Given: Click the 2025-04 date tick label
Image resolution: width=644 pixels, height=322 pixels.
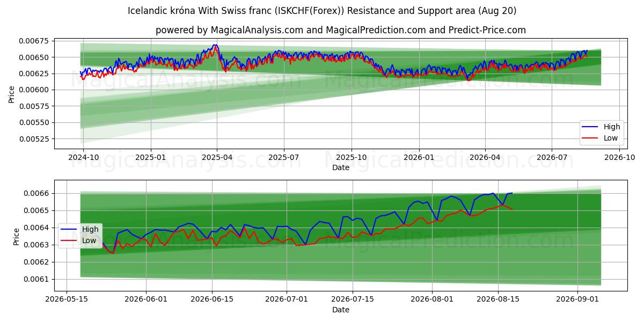Looking at the screenshot, I should 217,158.
